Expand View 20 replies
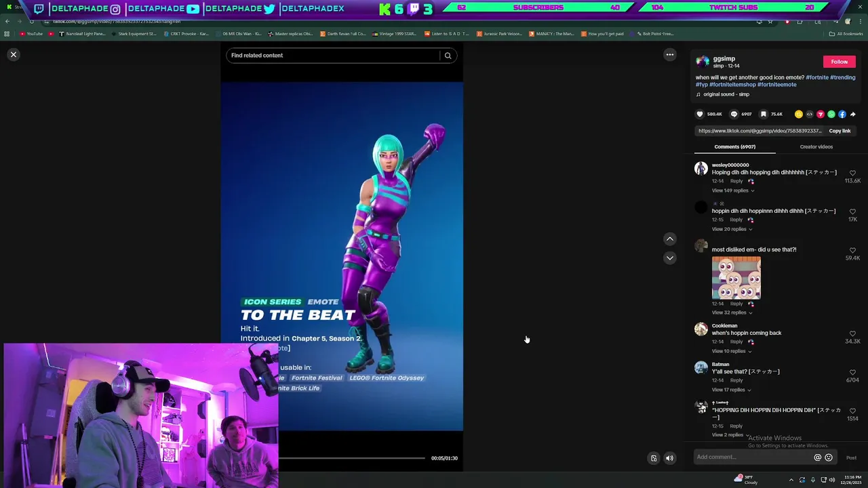868x488 pixels. 732,229
